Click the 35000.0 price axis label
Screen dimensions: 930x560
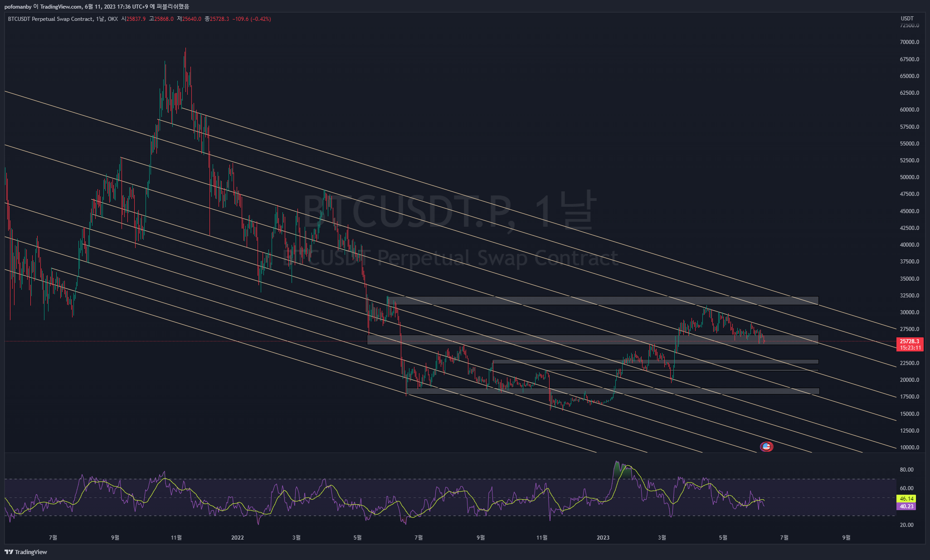(x=910, y=279)
